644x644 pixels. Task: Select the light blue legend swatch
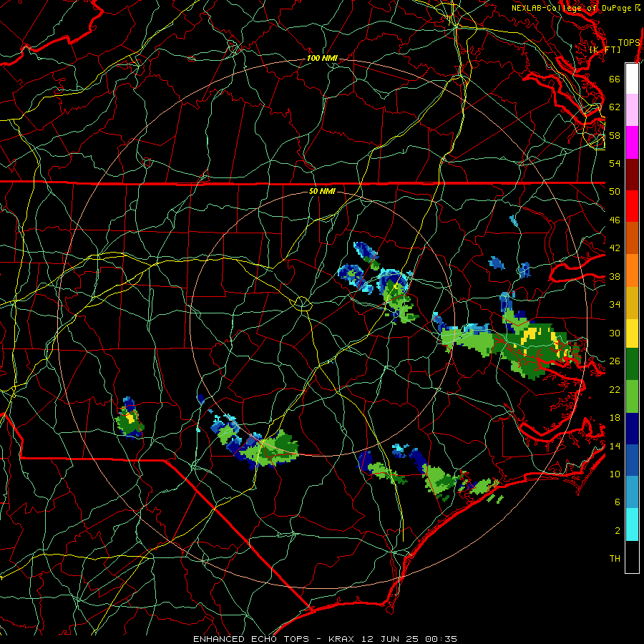click(x=632, y=492)
